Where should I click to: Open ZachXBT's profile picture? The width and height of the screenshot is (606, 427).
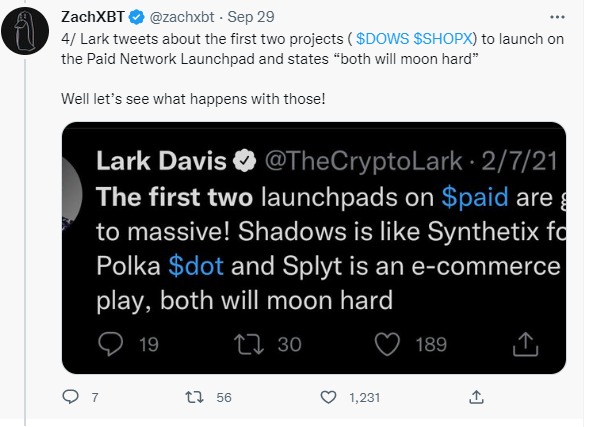(29, 30)
